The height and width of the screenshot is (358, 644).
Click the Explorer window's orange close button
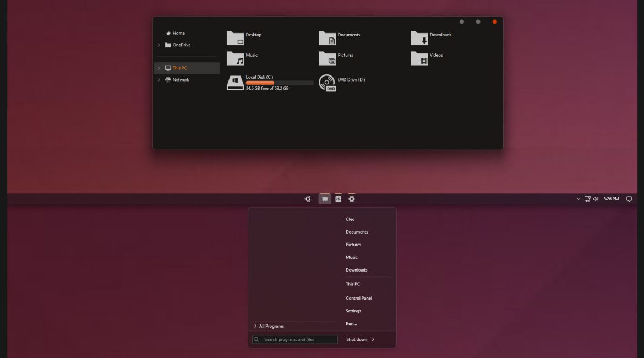point(494,22)
